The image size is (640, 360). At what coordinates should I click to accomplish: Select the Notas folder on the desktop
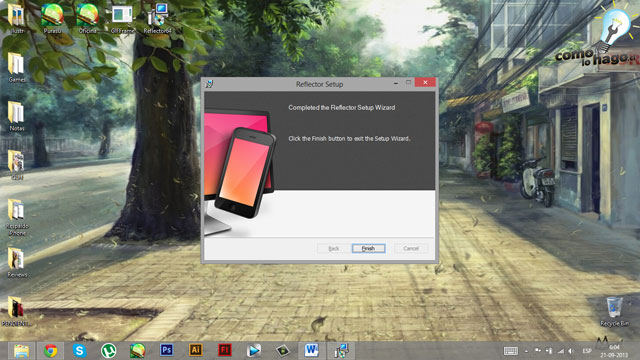17,116
